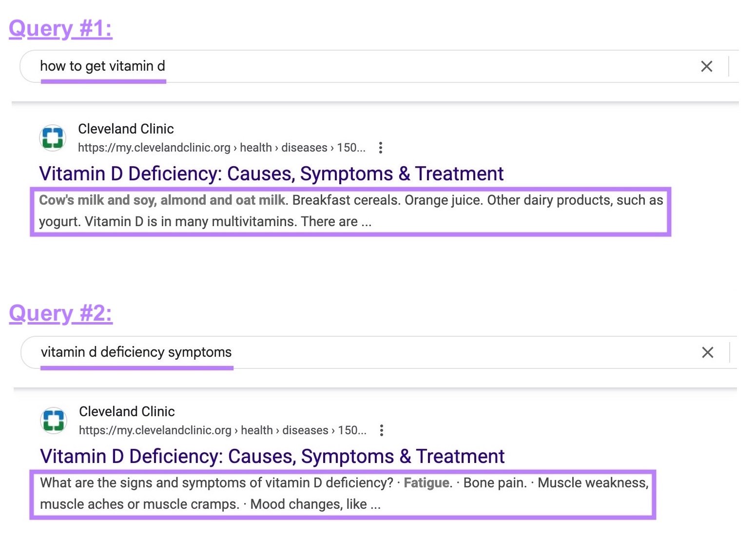Click the Cleveland Clinic favicon in Query #1 result
Screen dimensions: 756x539
click(52, 137)
